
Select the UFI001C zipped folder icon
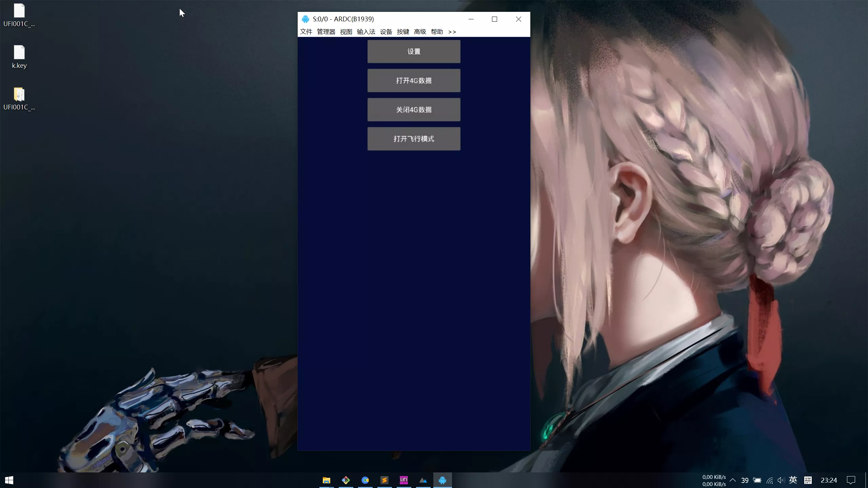(19, 99)
